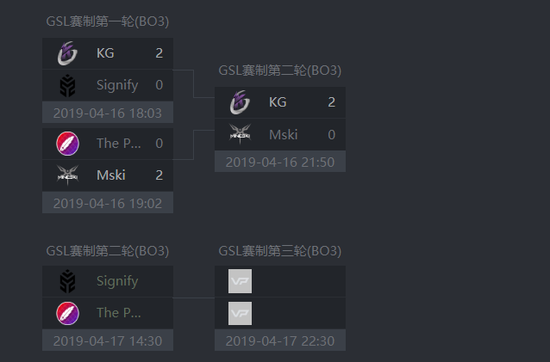Click the KG logo in second round match

click(x=240, y=102)
